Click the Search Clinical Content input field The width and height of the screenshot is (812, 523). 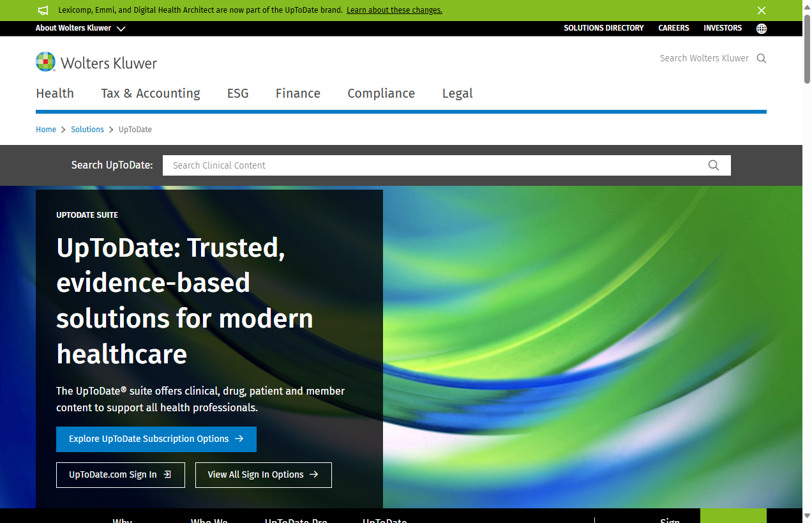(x=434, y=165)
